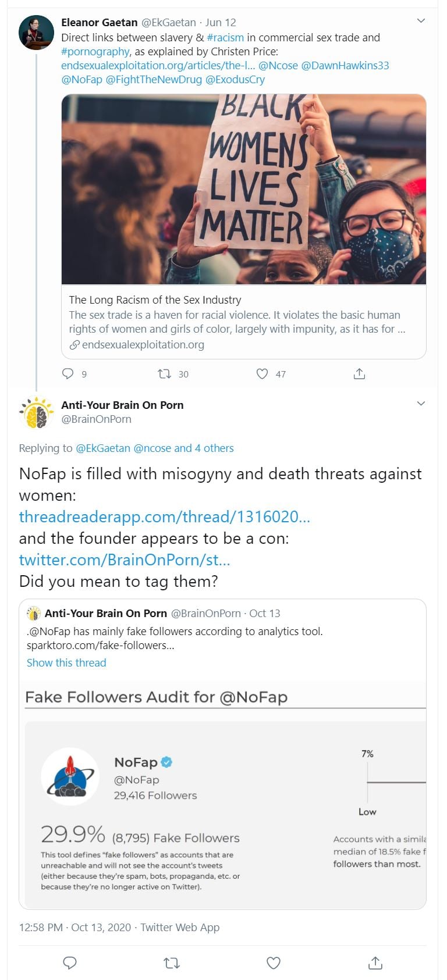Viewport: 447px width, 980px height.
Task: Share the Anti-Your Brain On Porn reply
Action: point(375,963)
